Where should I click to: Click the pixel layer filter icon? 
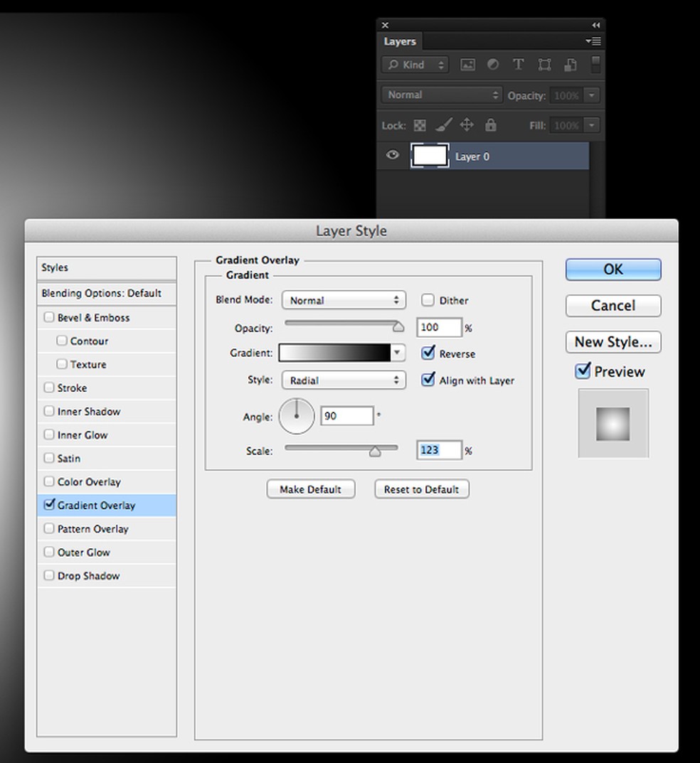[467, 65]
